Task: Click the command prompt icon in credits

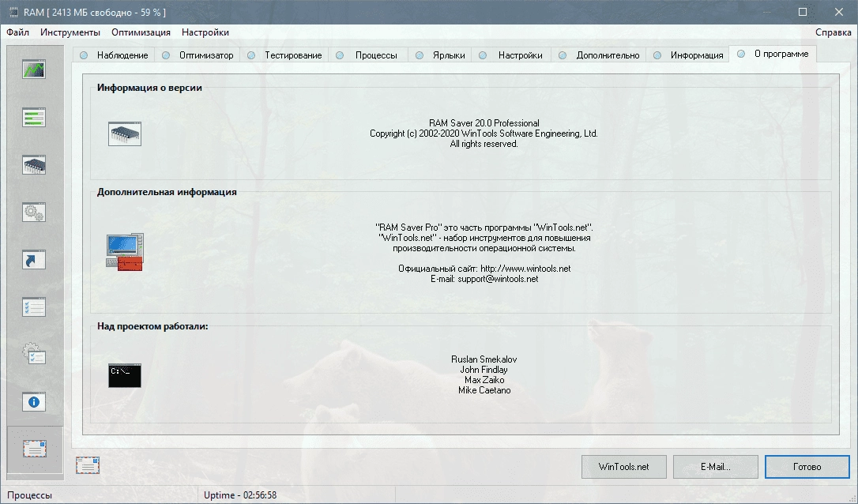Action: tap(125, 375)
